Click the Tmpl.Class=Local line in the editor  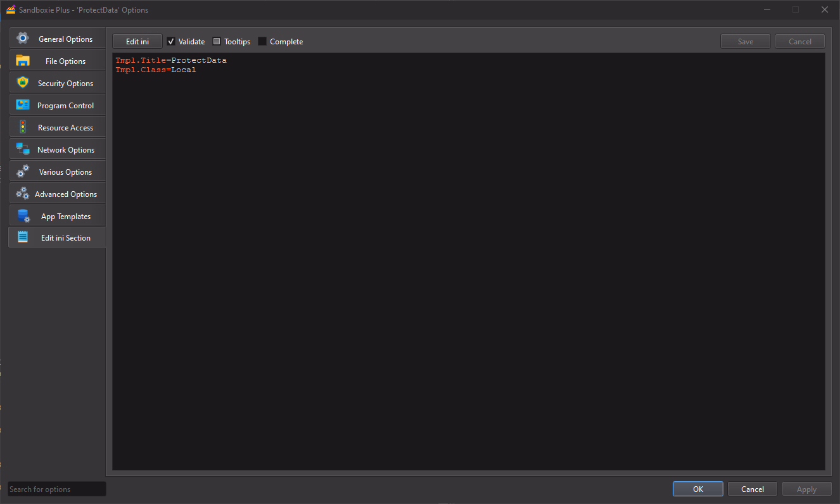[156, 70]
